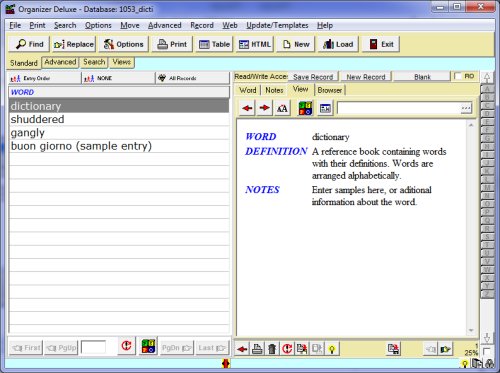
Task: Click the First navigation button
Action: (26, 348)
